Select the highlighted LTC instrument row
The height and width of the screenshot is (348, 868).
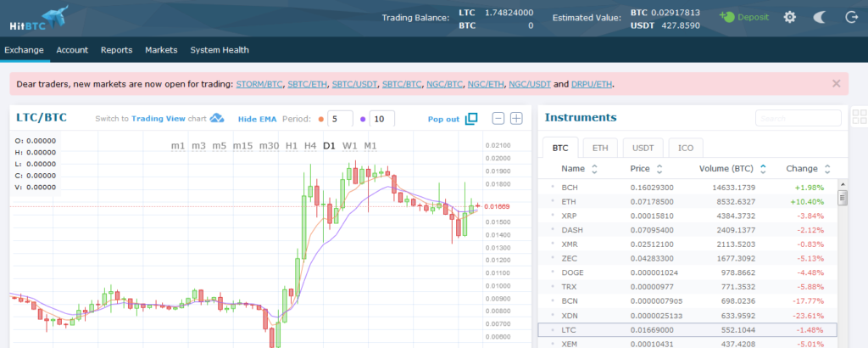pyautogui.click(x=687, y=329)
